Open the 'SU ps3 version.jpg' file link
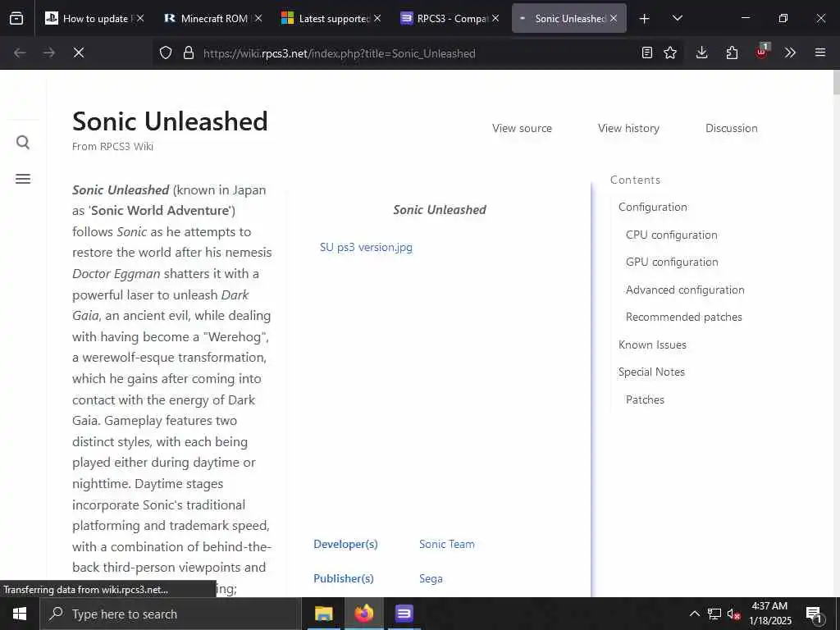This screenshot has height=630, width=840. point(366,247)
